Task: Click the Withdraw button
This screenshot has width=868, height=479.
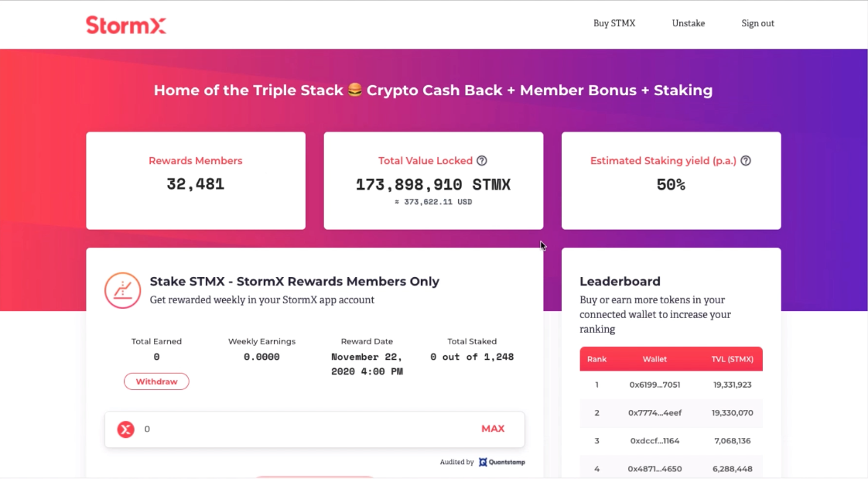Action: coord(156,381)
